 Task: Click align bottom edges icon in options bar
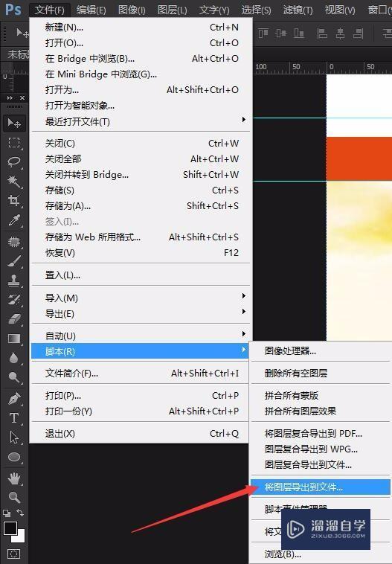tap(299, 33)
